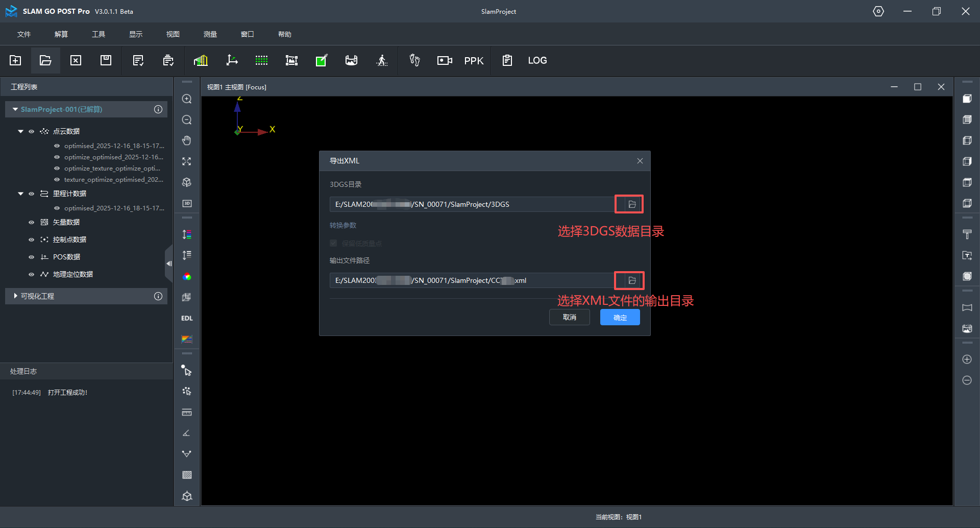Toggle the 保留低质量点 checkbox

pyautogui.click(x=333, y=243)
